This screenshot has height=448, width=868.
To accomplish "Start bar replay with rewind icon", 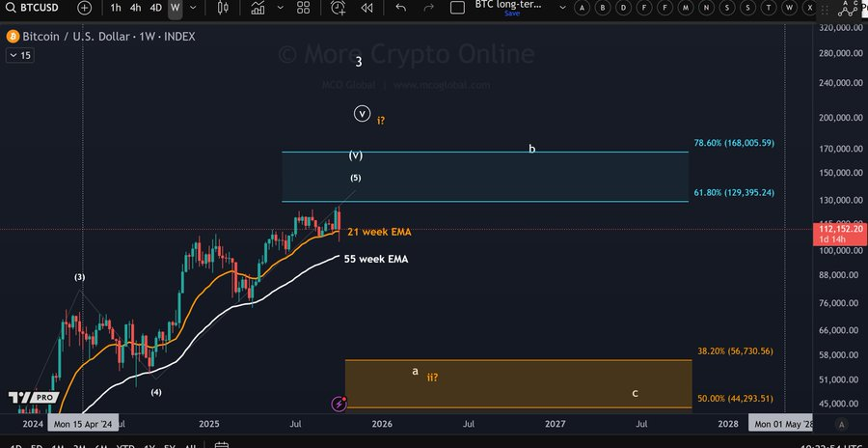I will 367,8.
